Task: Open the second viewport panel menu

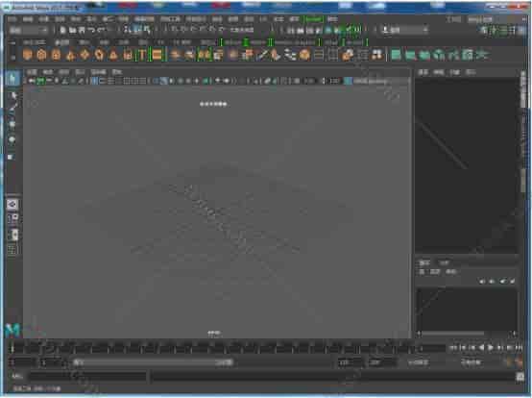Action: point(48,72)
